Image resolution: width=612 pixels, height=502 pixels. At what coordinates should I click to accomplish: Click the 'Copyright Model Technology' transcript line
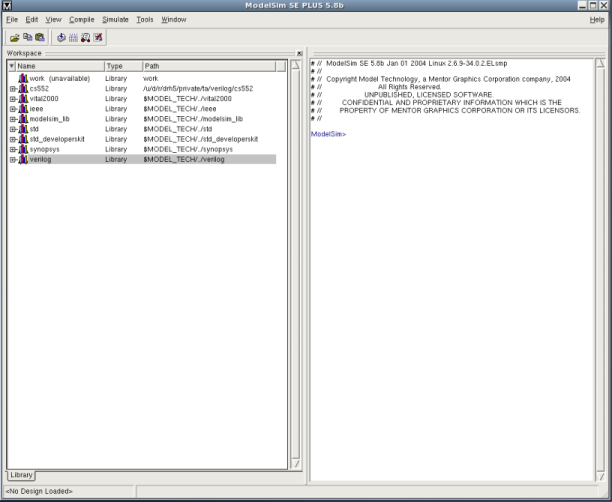coord(448,79)
